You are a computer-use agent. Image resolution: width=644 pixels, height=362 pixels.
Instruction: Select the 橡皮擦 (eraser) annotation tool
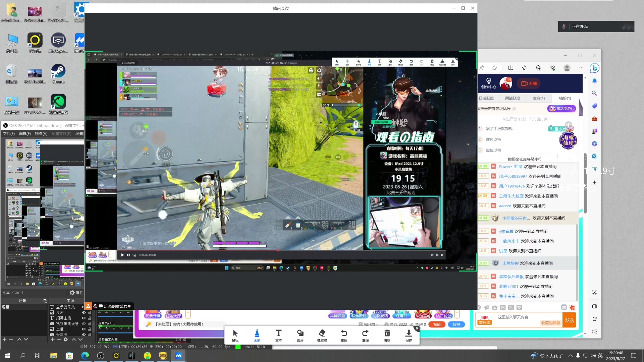(322, 336)
